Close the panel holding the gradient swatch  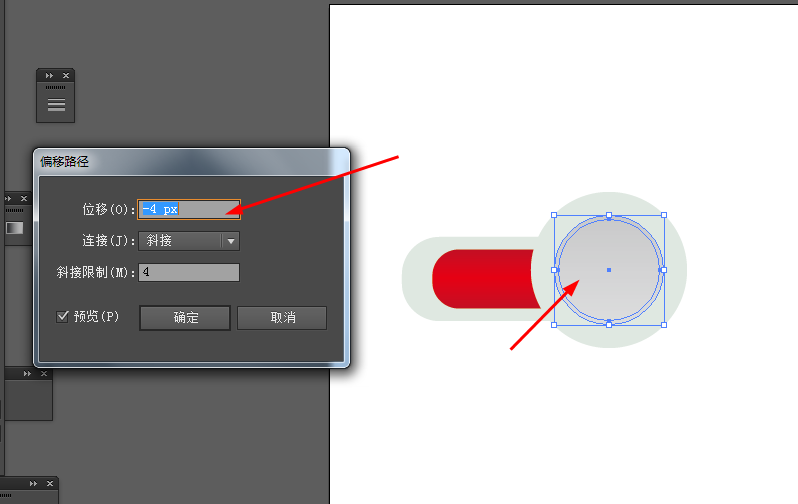pyautogui.click(x=24, y=199)
